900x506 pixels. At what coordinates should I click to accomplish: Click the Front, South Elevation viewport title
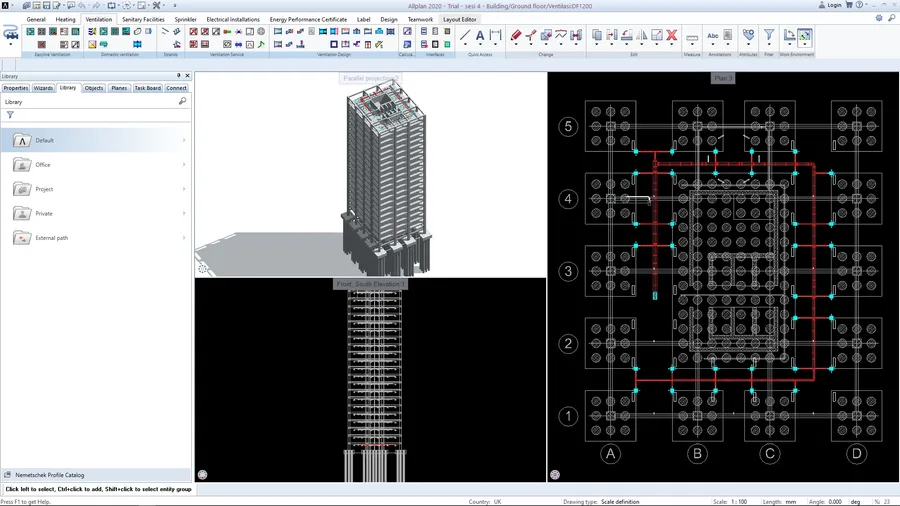coord(370,284)
